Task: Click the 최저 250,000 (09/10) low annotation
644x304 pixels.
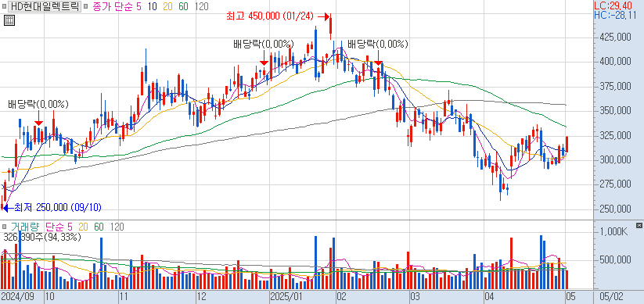Action: coord(57,208)
